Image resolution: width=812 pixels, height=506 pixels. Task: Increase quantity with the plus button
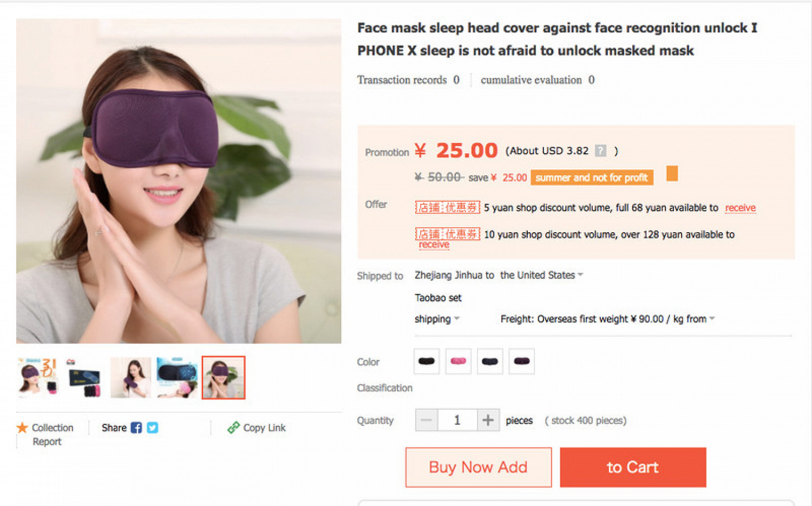(x=488, y=420)
